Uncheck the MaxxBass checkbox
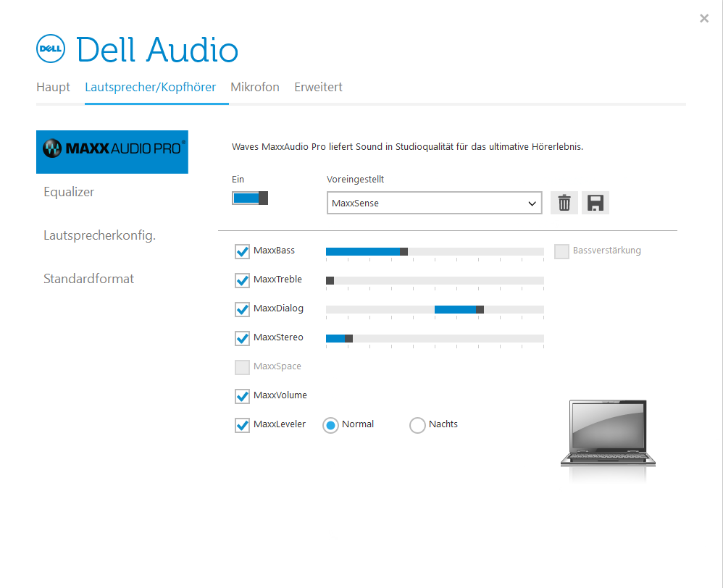The width and height of the screenshot is (723, 588). tap(242, 251)
